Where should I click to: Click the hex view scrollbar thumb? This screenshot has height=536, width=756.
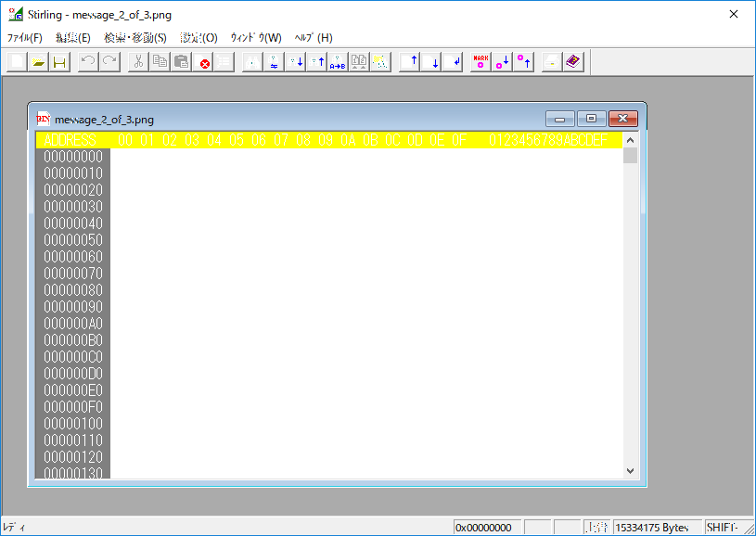630,155
